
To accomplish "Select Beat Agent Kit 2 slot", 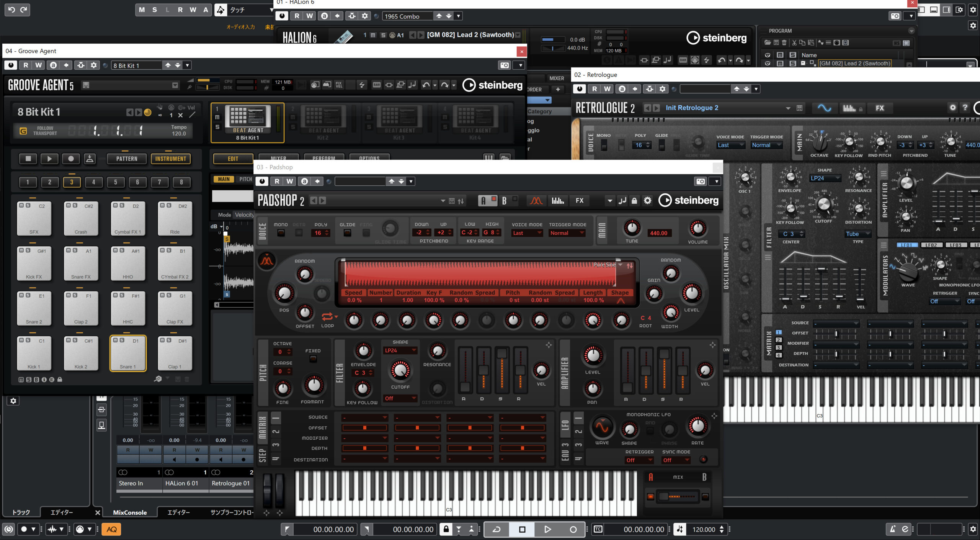I will 322,123.
